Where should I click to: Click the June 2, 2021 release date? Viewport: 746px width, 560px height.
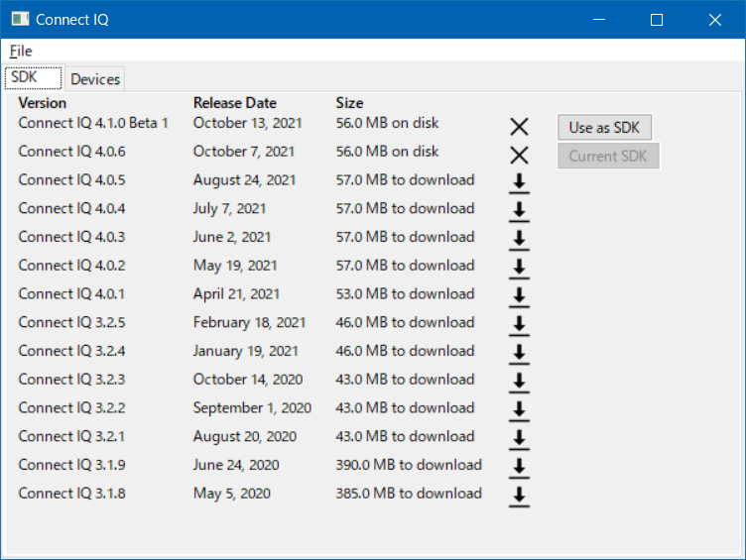232,237
